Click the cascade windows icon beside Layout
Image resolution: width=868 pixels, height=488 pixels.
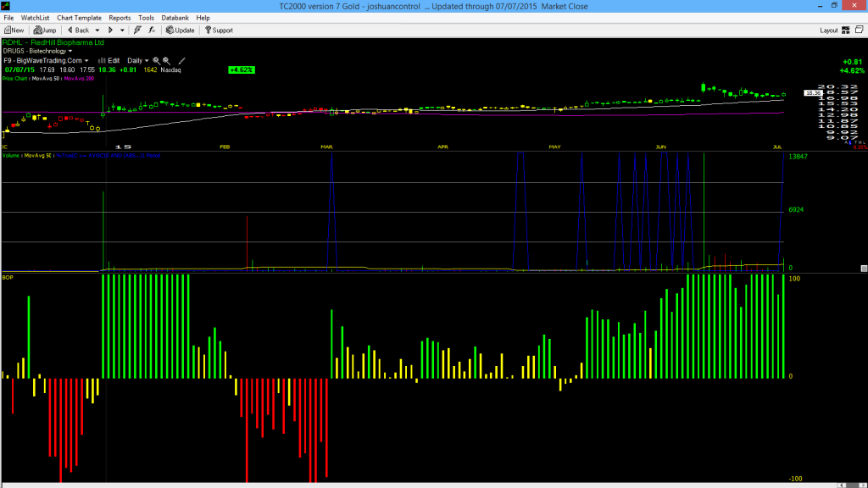[860, 30]
